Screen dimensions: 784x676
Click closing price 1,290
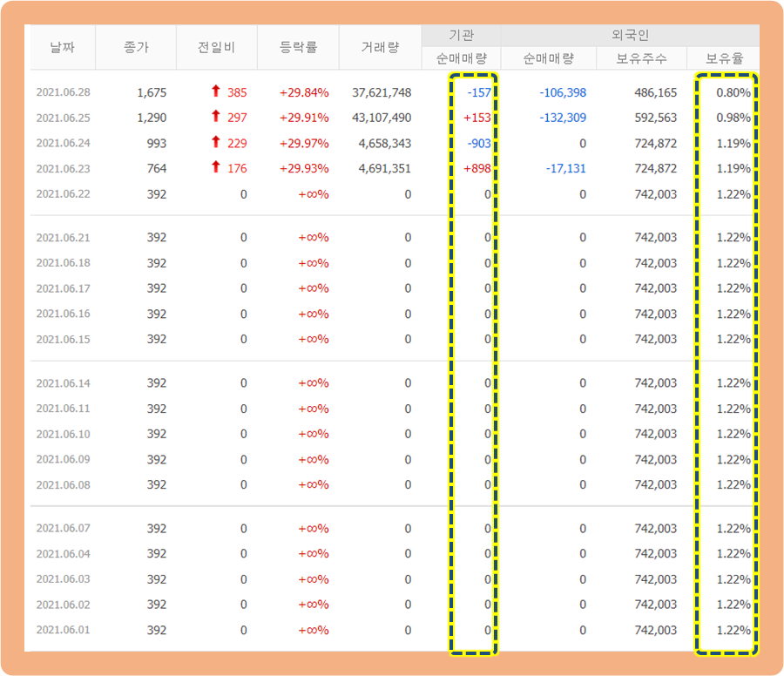[152, 118]
